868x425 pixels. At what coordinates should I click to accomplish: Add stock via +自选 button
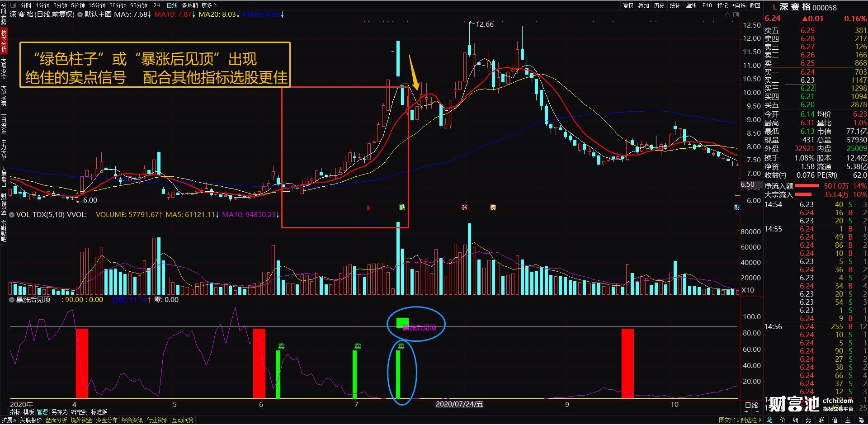click(x=739, y=5)
